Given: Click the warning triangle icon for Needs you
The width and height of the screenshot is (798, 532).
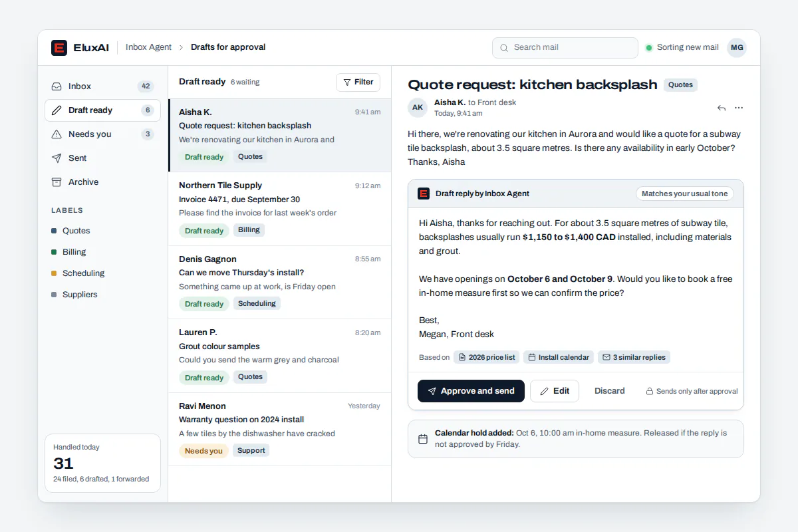Looking at the screenshot, I should pos(57,134).
